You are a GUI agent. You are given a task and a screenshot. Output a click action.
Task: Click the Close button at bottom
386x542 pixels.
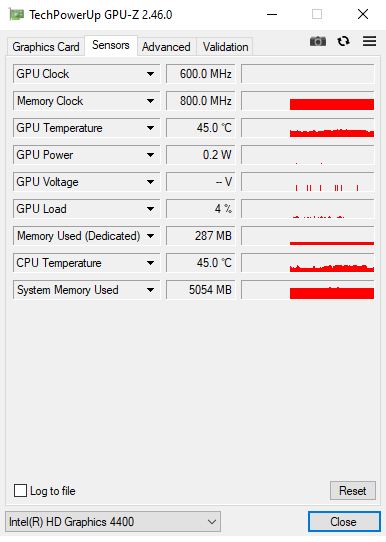click(x=343, y=522)
